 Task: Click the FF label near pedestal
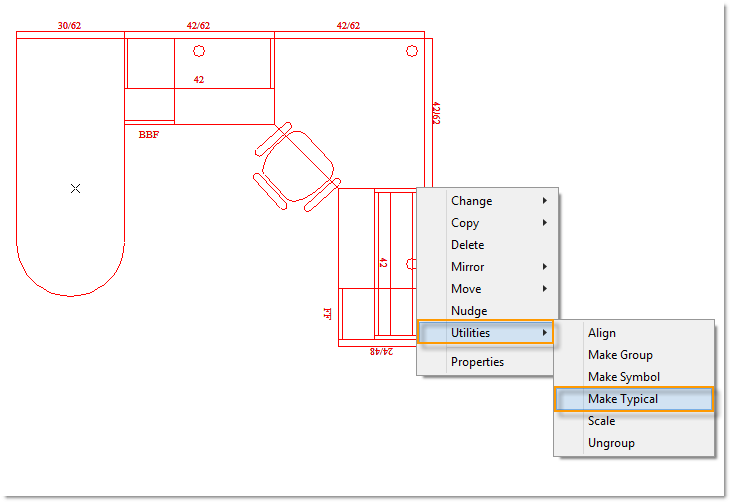pyautogui.click(x=327, y=313)
